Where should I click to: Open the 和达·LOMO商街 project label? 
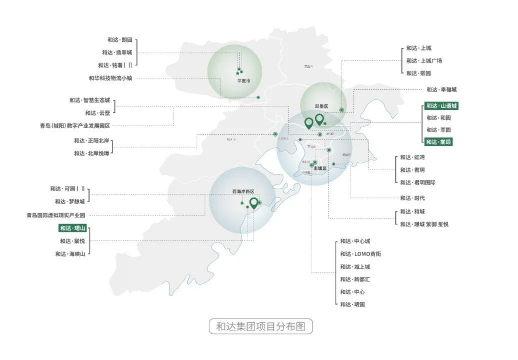[361, 254]
